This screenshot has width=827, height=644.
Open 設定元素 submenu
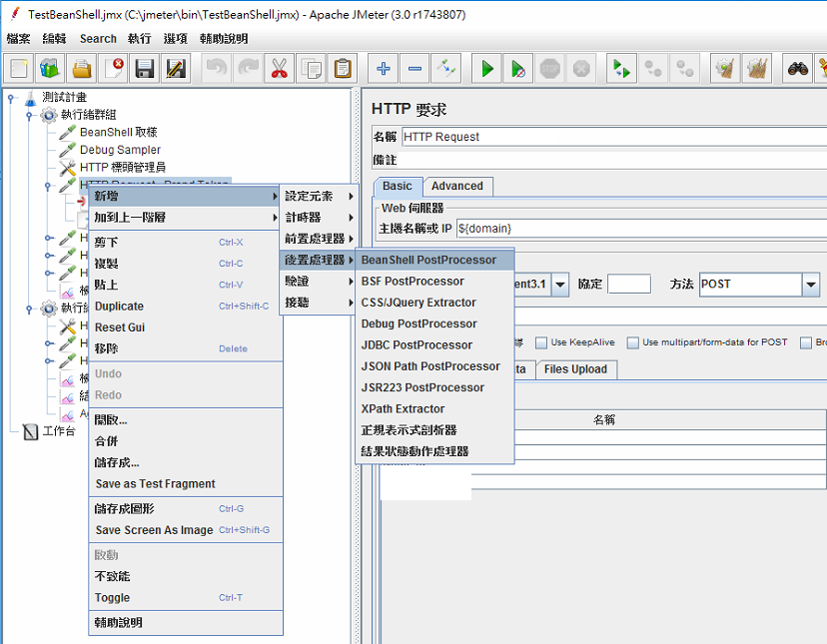point(319,197)
